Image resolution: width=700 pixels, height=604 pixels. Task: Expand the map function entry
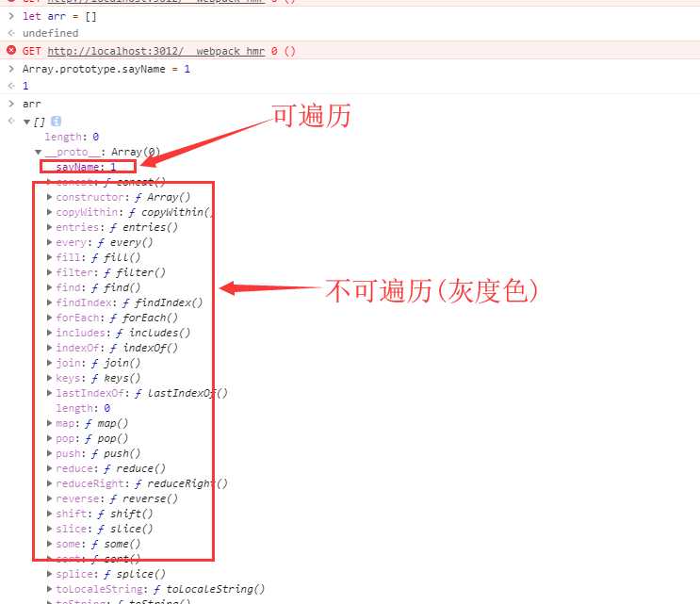coord(50,423)
